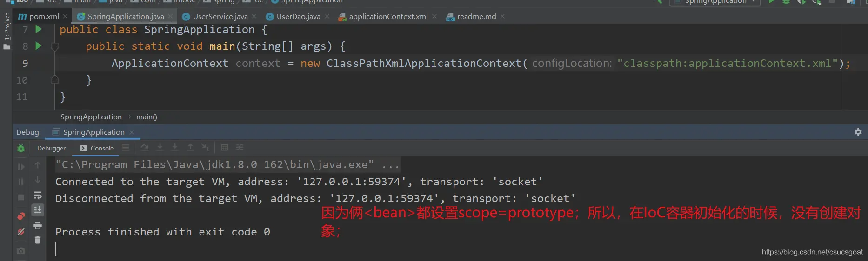Click run gutter arrow on line 7
Image resolution: width=868 pixels, height=261 pixels.
point(39,29)
